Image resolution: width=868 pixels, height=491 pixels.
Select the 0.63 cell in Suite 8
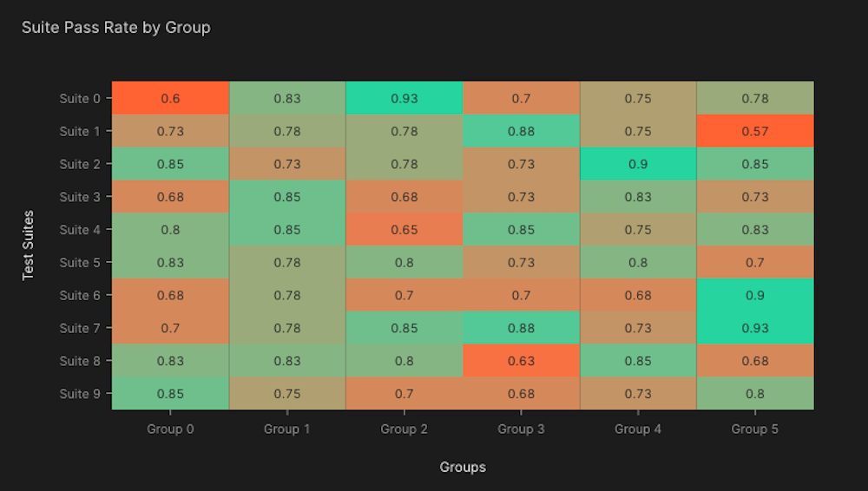click(521, 361)
